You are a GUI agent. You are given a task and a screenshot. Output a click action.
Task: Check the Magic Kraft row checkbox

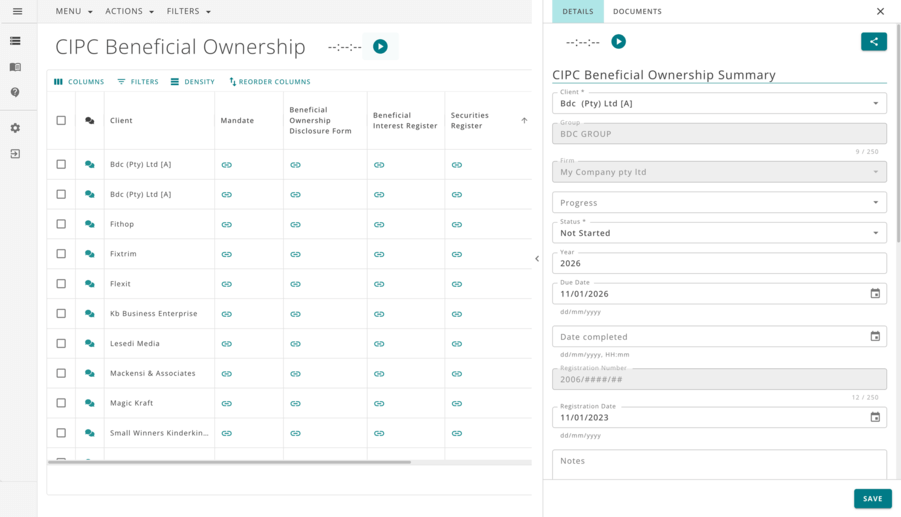pos(61,403)
